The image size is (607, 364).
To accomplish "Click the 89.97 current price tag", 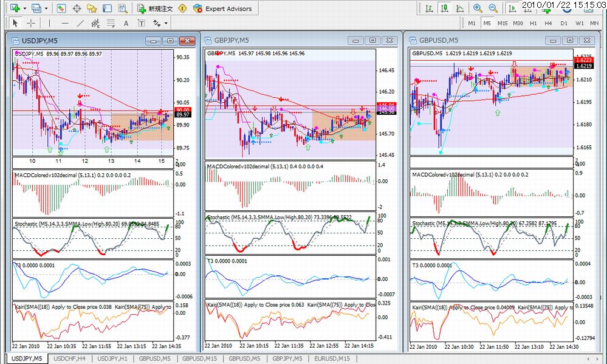I will tap(183, 115).
